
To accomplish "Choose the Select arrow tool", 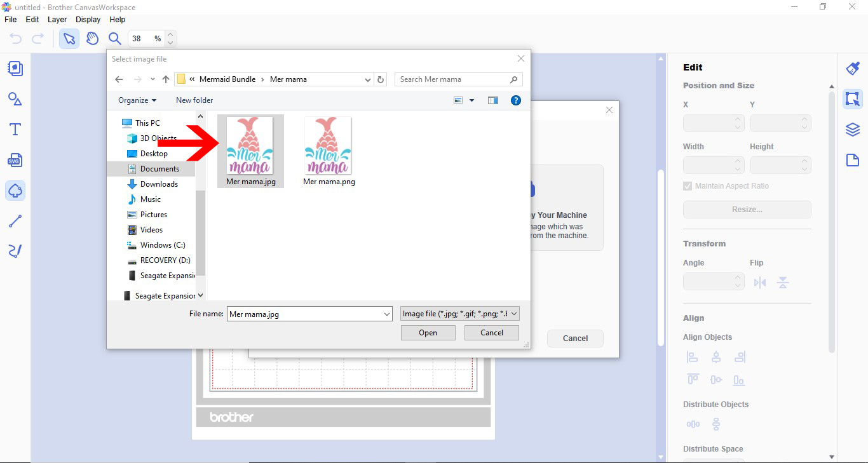I will (x=69, y=39).
